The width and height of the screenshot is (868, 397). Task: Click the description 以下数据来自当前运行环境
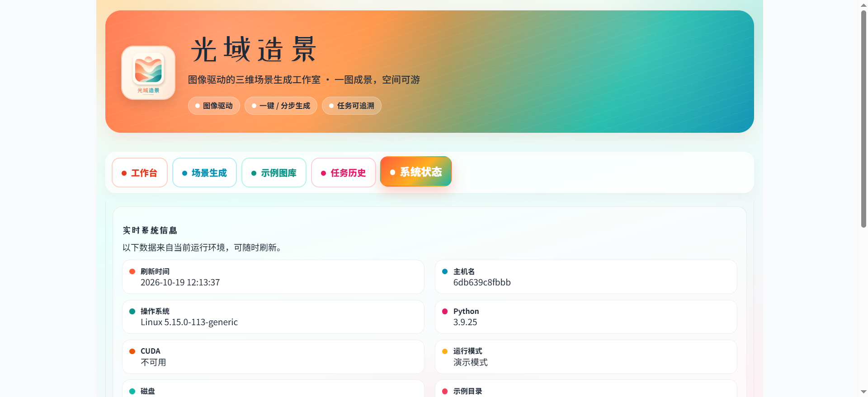(174, 248)
